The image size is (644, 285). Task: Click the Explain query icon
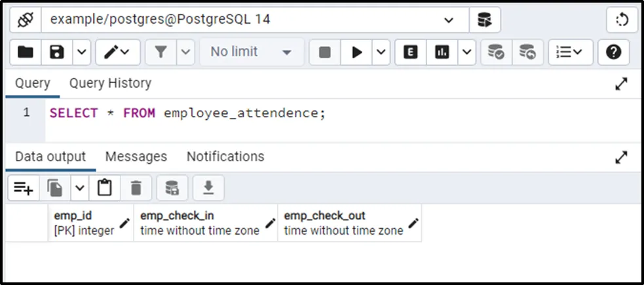[411, 52]
